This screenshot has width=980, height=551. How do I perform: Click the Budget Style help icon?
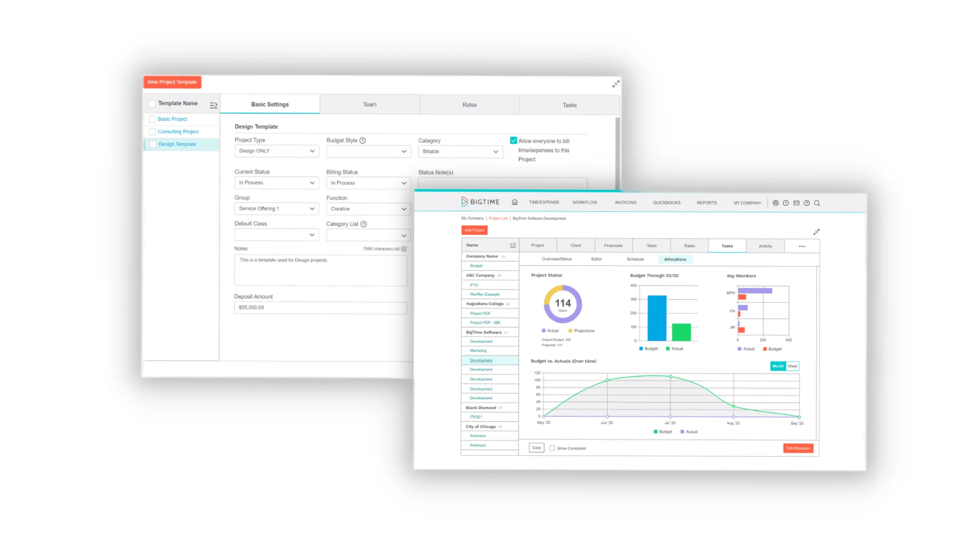pos(363,140)
